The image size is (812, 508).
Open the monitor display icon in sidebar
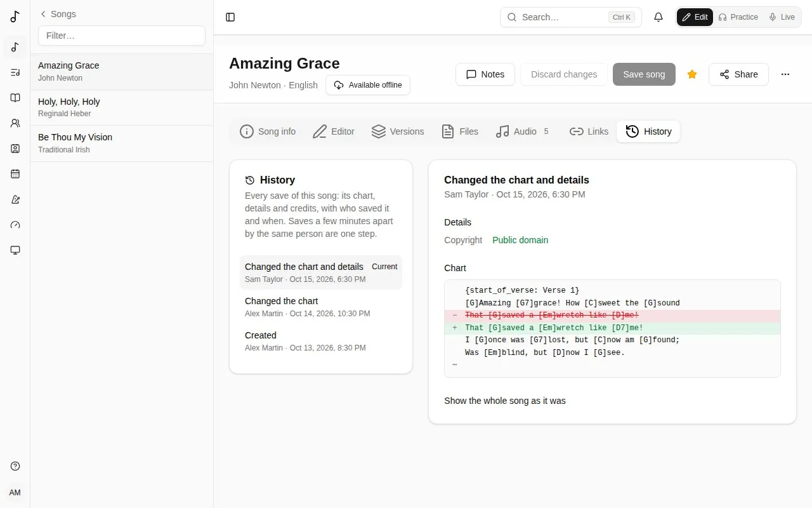tap(15, 250)
